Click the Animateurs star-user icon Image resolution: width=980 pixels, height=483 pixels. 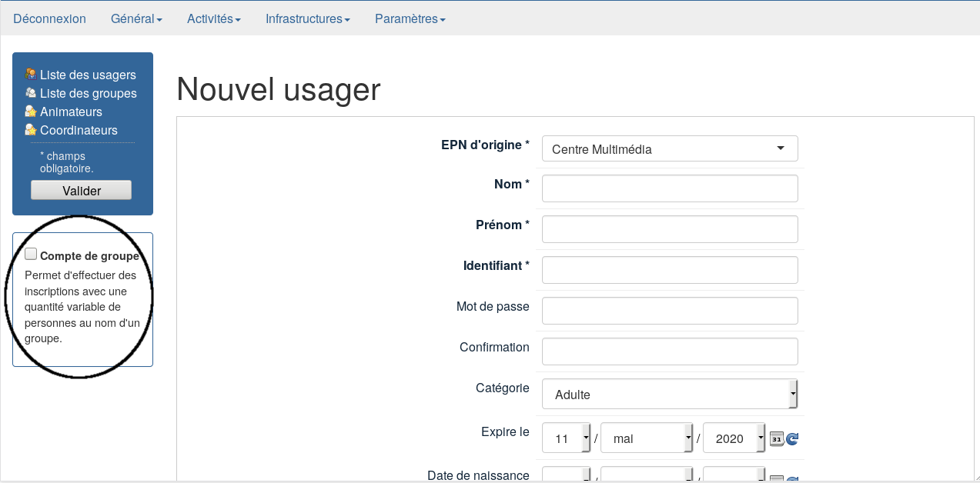(31, 112)
